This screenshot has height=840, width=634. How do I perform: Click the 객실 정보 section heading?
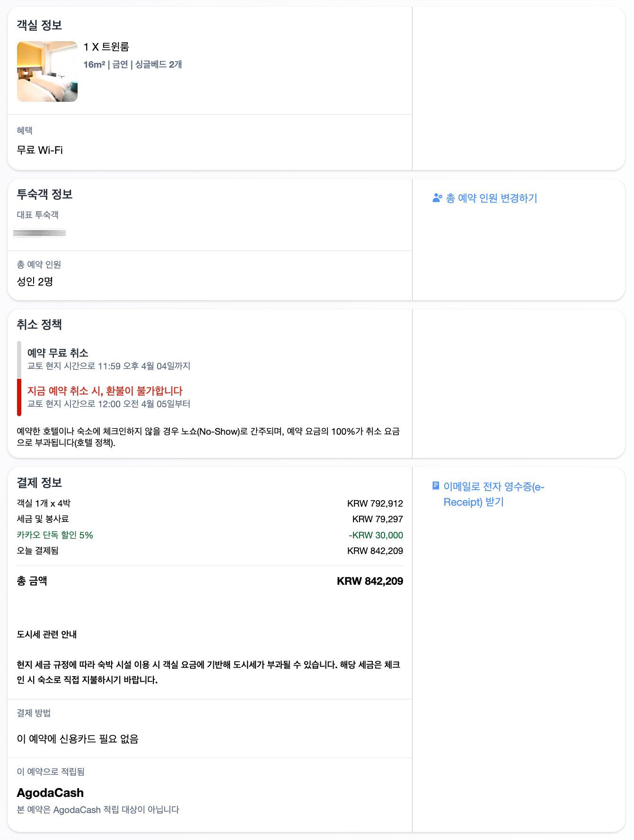(40, 25)
